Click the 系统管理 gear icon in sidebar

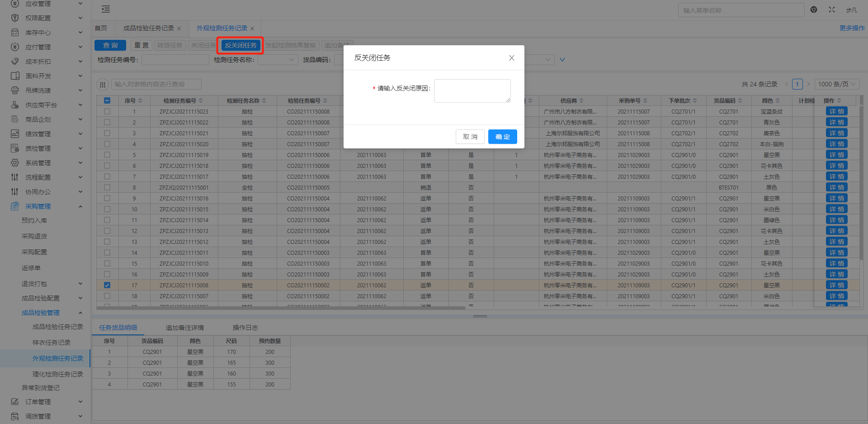pyautogui.click(x=15, y=163)
